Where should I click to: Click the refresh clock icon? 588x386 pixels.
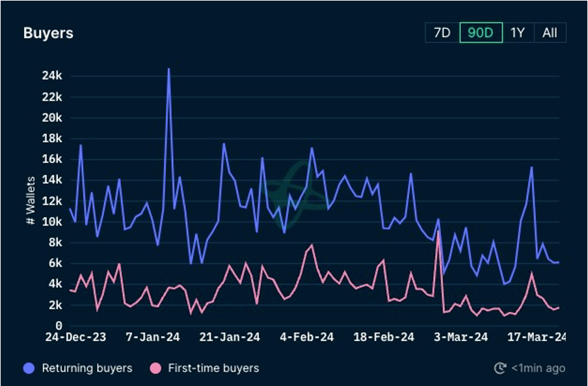coord(500,368)
